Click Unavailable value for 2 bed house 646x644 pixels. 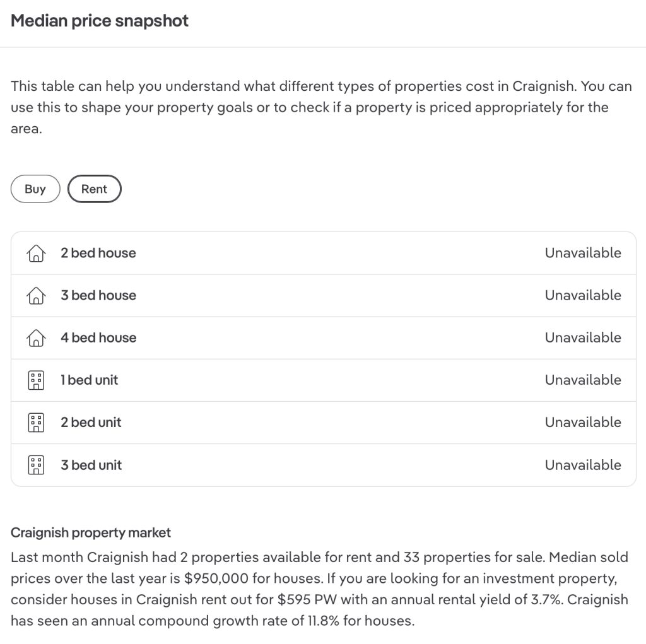pyautogui.click(x=583, y=253)
